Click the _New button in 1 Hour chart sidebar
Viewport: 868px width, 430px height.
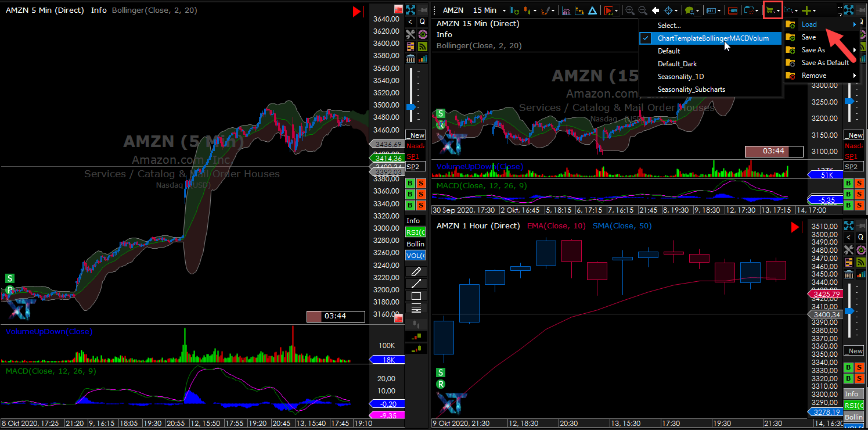(853, 351)
